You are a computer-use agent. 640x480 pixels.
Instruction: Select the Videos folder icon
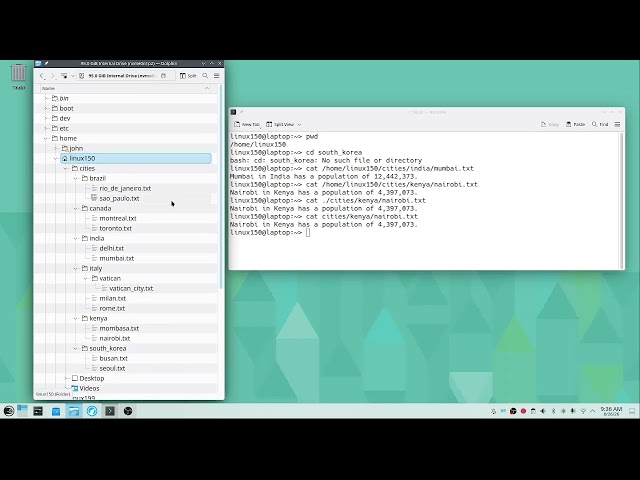pyautogui.click(x=75, y=389)
